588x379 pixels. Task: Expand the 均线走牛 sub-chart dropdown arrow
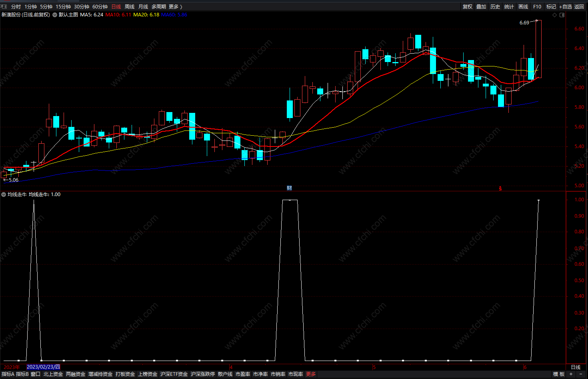point(4,195)
